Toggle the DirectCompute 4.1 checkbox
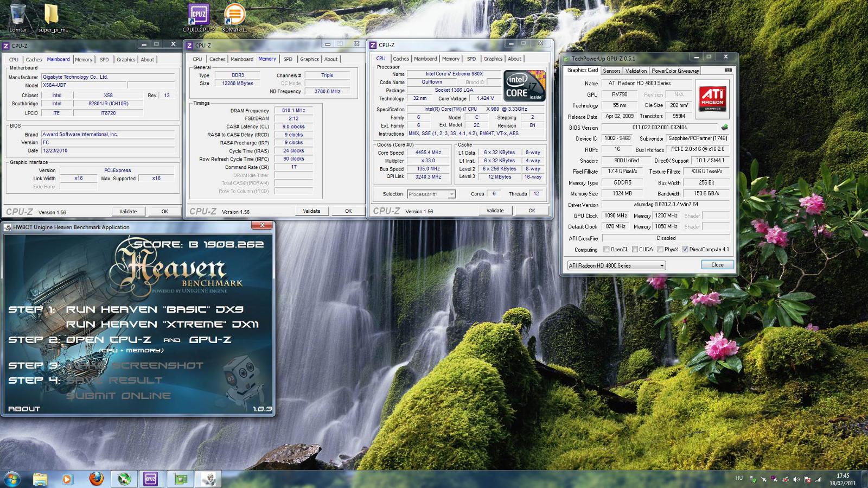This screenshot has width=868, height=488. pyautogui.click(x=685, y=250)
